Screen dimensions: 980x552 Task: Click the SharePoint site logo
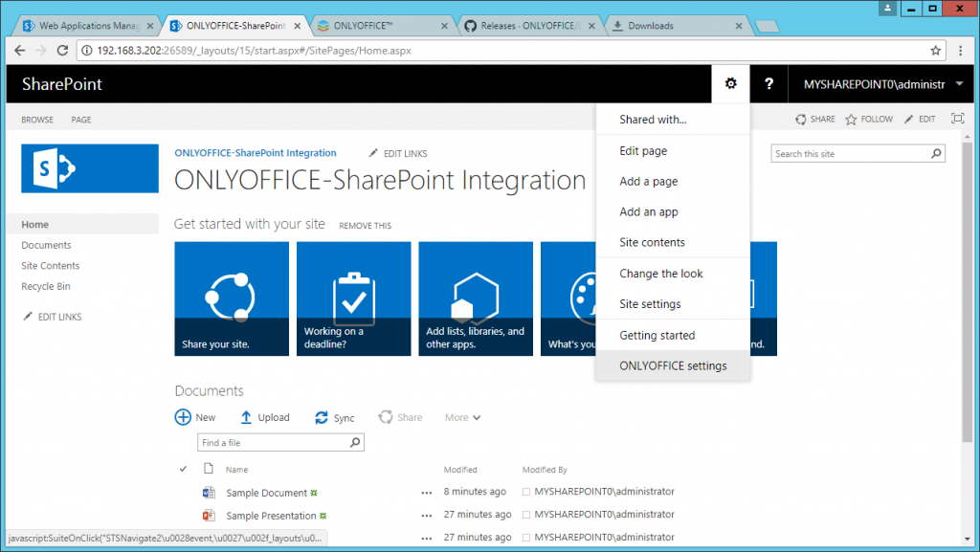point(90,168)
